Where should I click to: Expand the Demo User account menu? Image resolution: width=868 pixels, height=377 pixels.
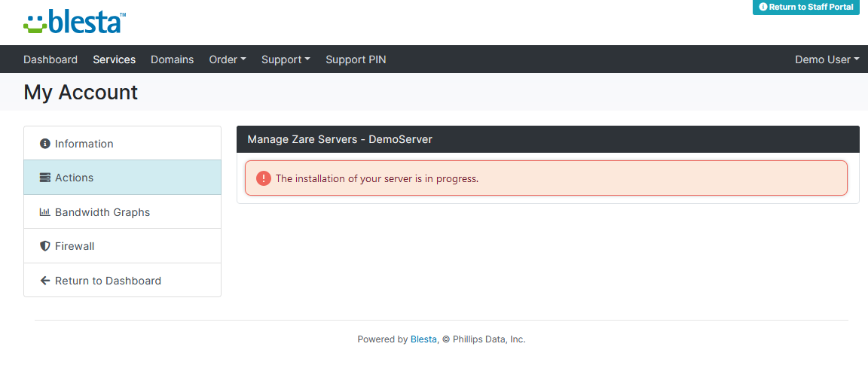[x=827, y=59]
